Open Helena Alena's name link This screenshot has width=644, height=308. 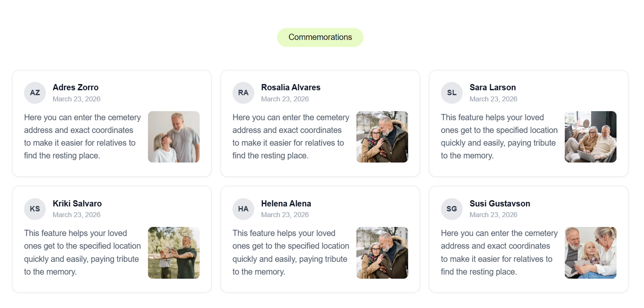tap(286, 204)
